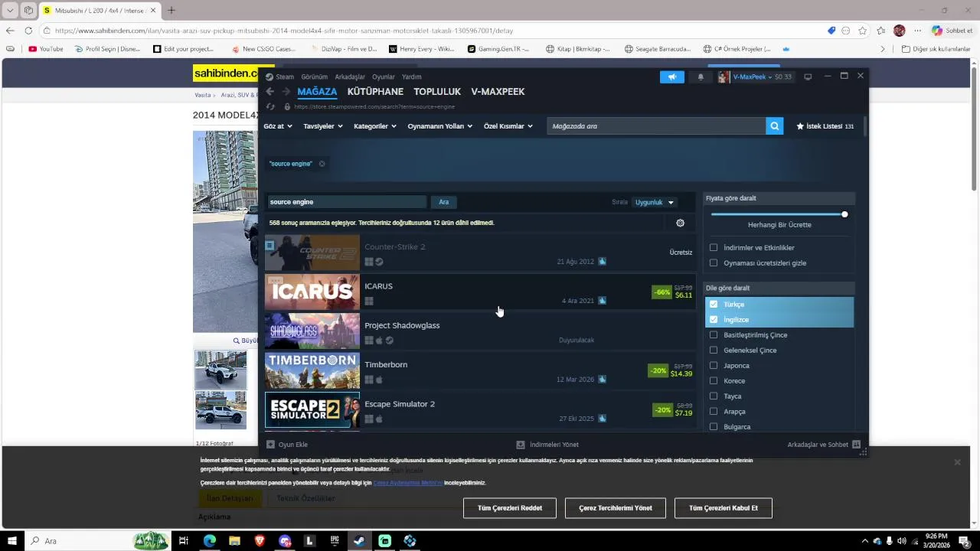Open Task View on taskbar

[184, 541]
